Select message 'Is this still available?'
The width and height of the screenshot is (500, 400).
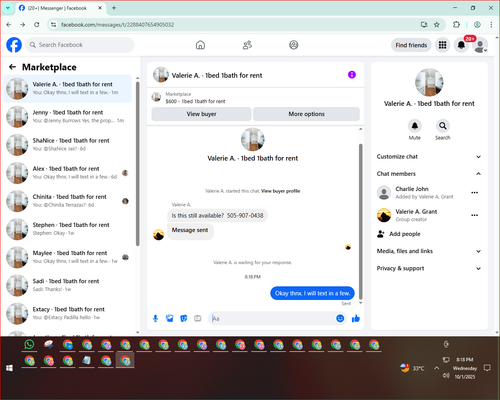[217, 216]
